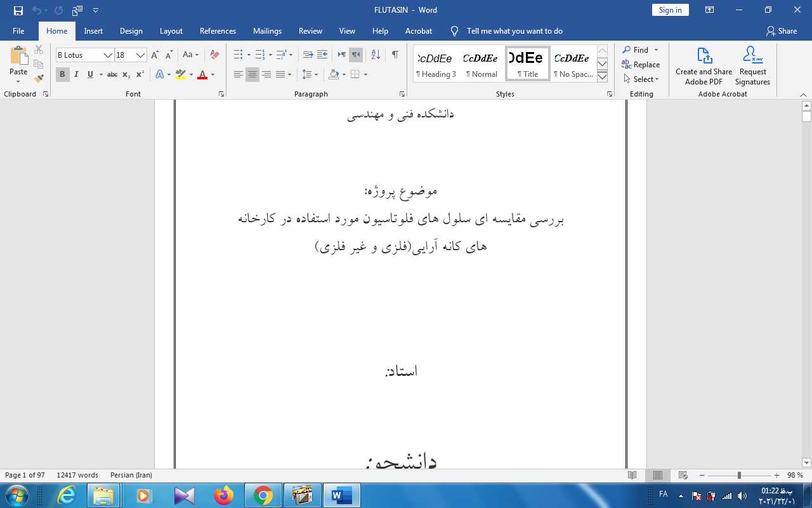
Task: Expand the font size dropdown
Action: coord(141,55)
